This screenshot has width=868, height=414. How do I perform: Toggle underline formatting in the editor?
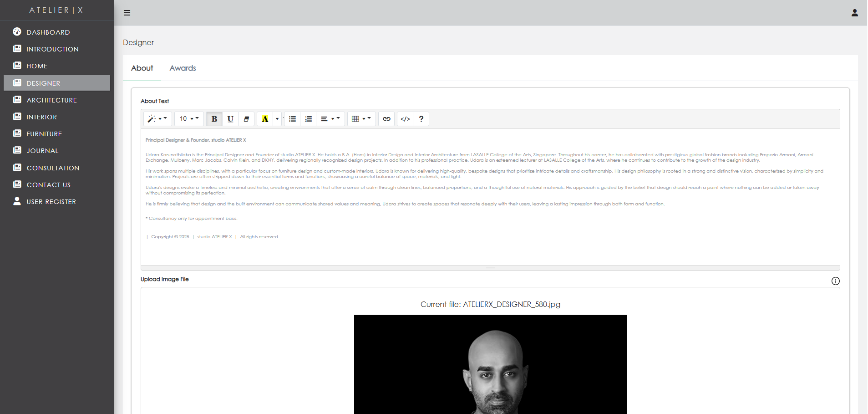230,119
